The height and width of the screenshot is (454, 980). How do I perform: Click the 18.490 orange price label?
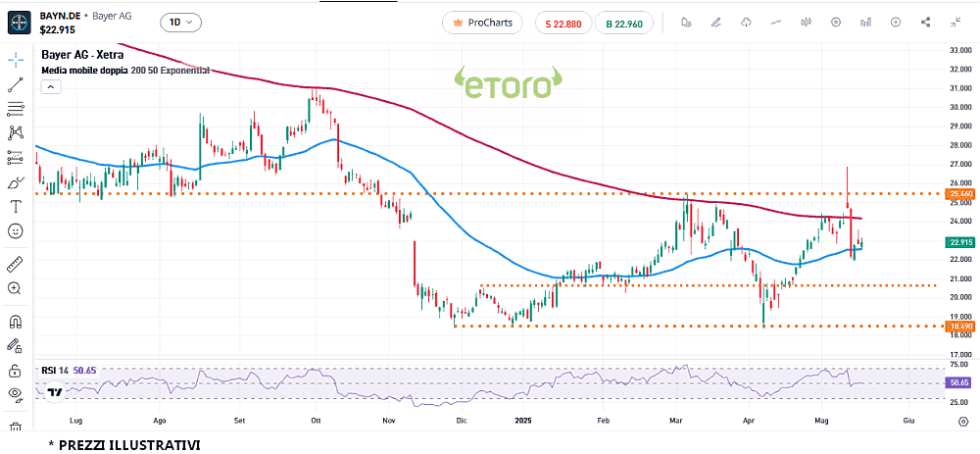click(x=958, y=327)
